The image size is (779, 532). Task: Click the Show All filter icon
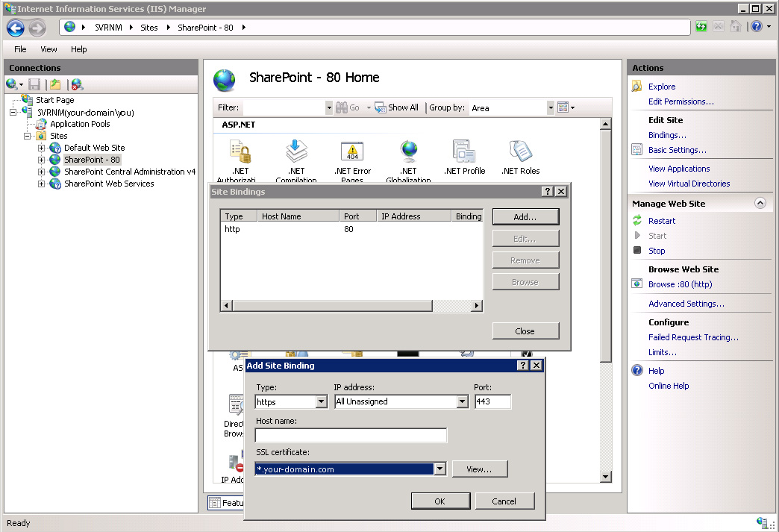[380, 107]
